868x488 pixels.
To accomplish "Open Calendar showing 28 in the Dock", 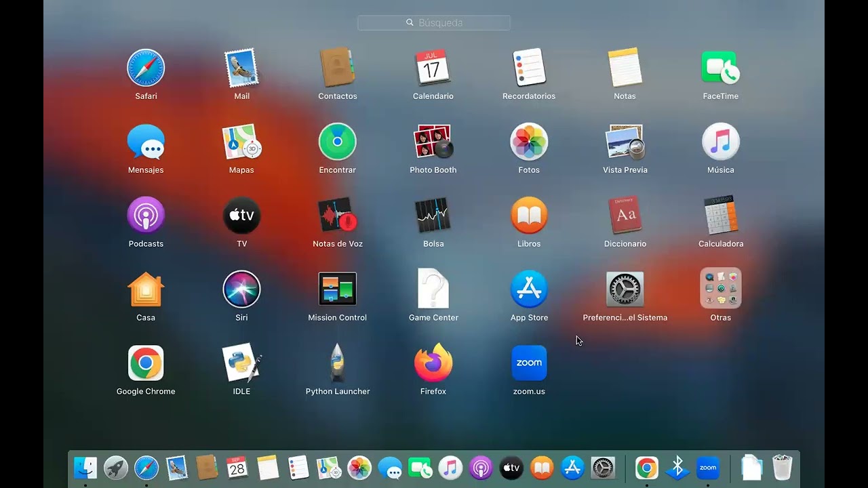I will [237, 468].
